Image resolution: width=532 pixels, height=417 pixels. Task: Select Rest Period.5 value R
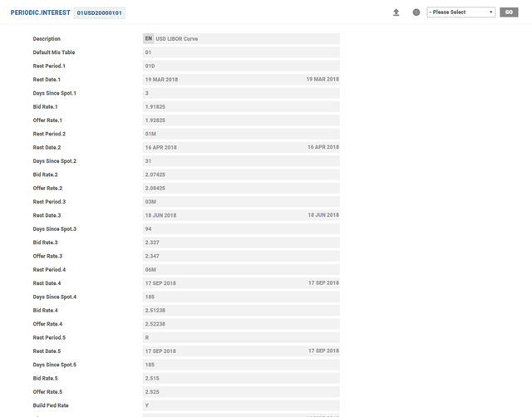click(x=241, y=337)
